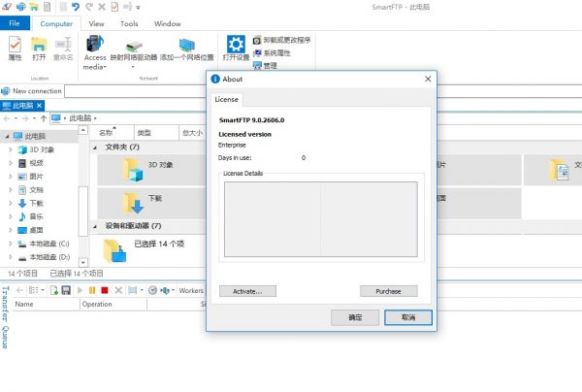Click tree scrollbar up arrow
Screen dimensions: 582x392
(83, 130)
